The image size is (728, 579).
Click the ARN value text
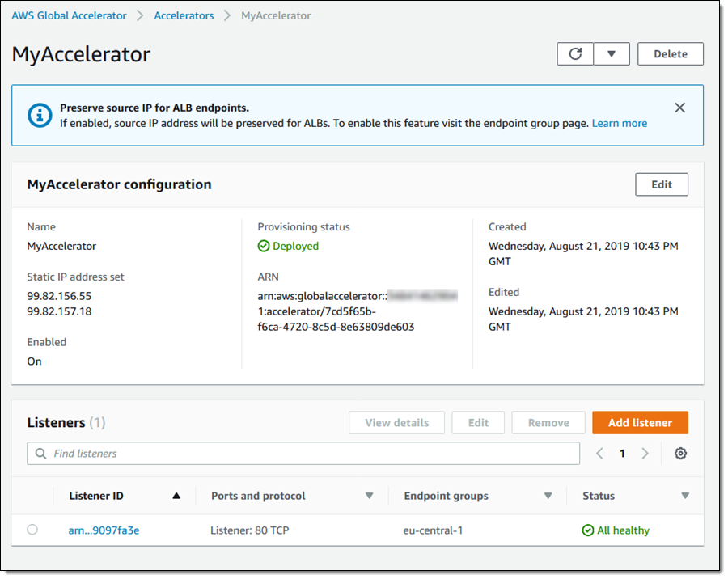pyautogui.click(x=358, y=311)
